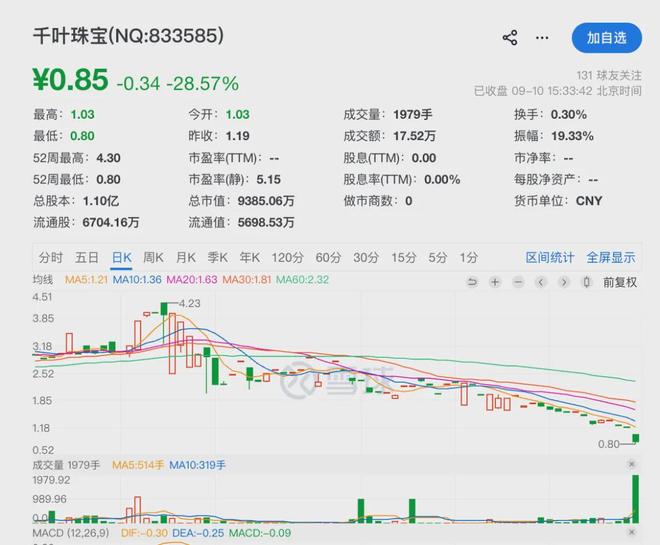
Task: Select the 日K chart tab
Action: pos(122,257)
